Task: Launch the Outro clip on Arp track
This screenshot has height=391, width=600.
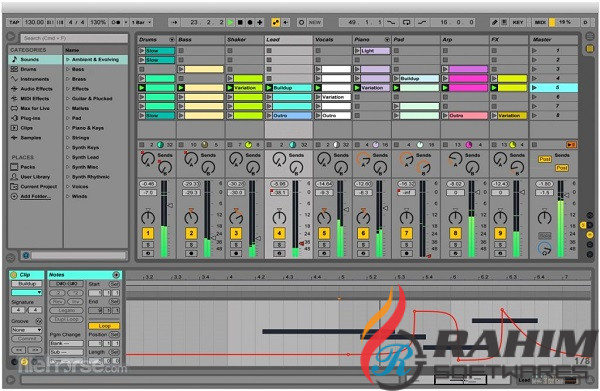Action: [x=445, y=116]
